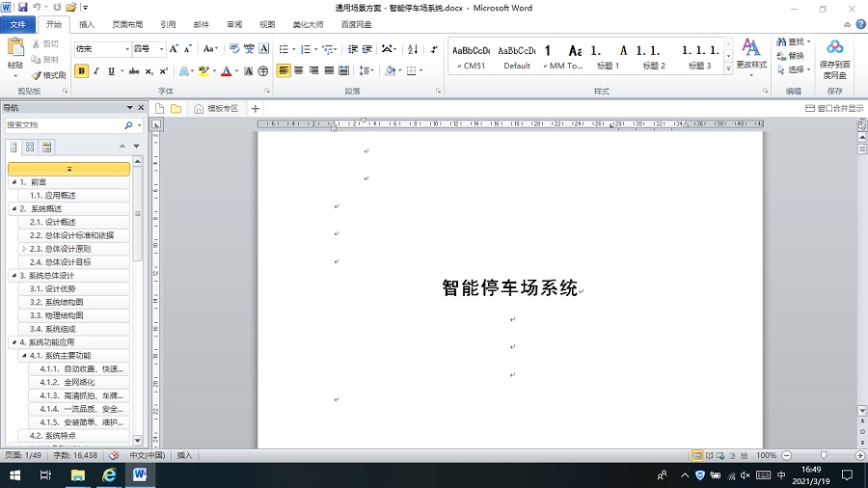Click new document icon in tab bar
Image resolution: width=868 pixels, height=488 pixels.
click(x=159, y=108)
